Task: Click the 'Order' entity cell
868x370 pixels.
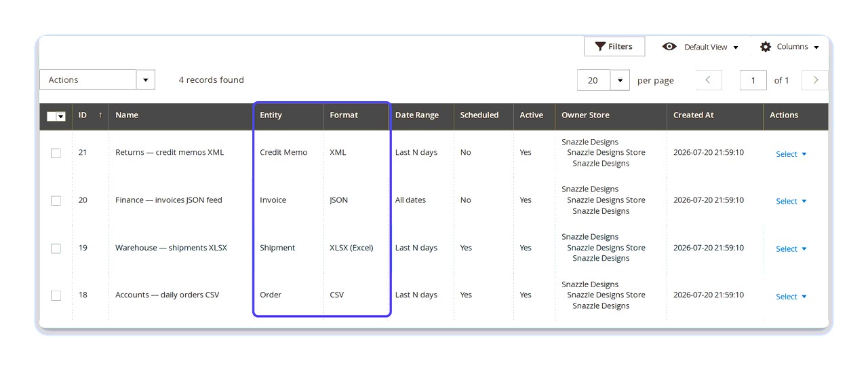Action: 271,295
